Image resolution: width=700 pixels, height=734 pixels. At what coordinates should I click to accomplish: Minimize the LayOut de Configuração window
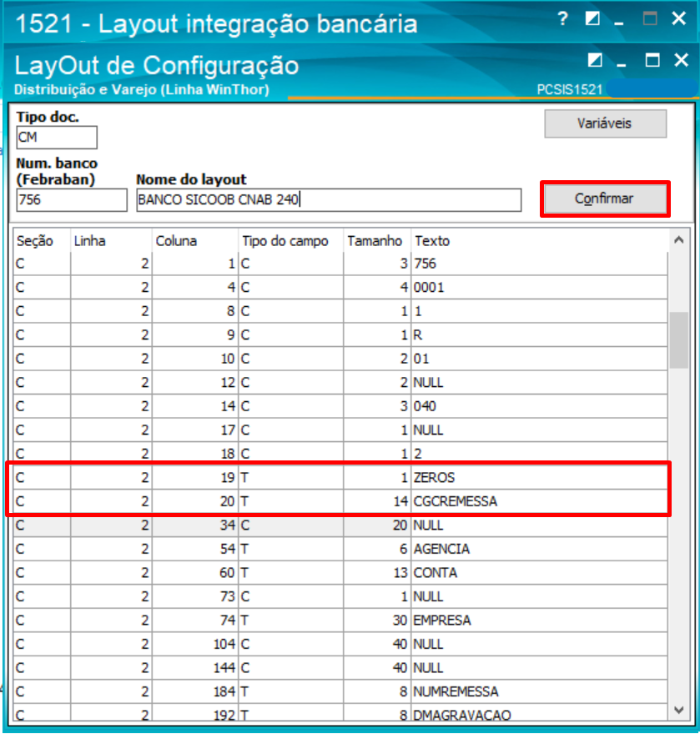(622, 64)
